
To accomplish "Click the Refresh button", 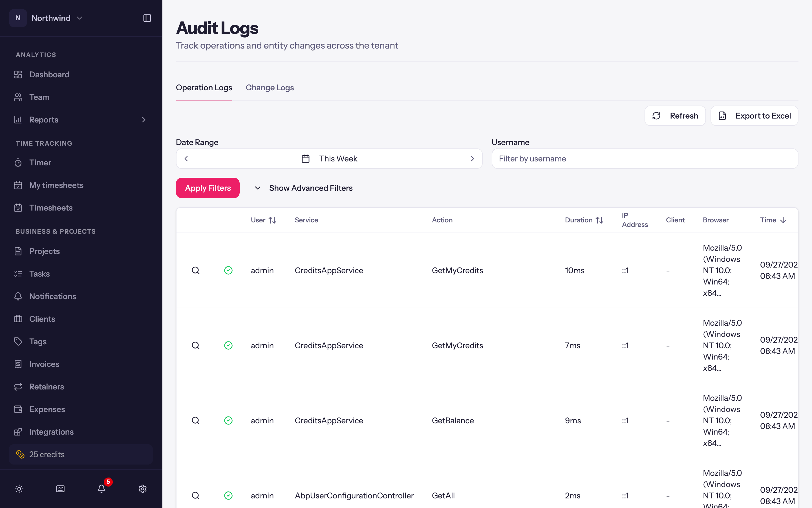I will point(675,116).
